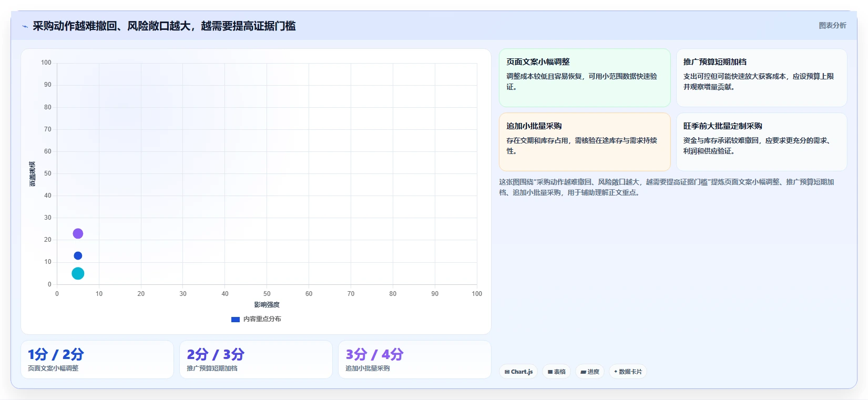Click the 图表分析 label in the header

[832, 25]
